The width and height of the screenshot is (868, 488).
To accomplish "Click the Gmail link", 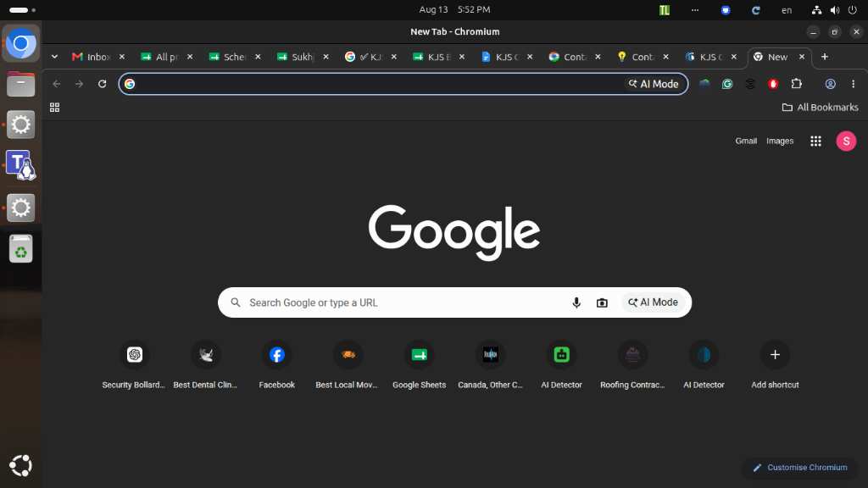I will point(746,141).
